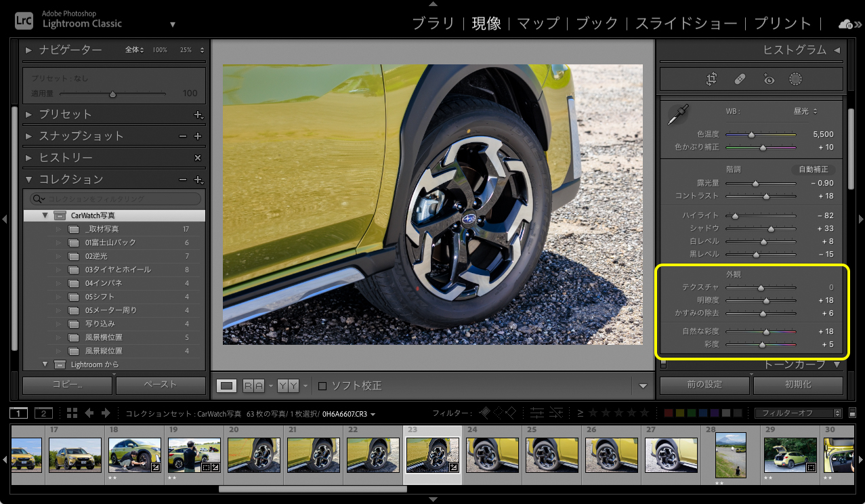Switch to the Slideshow module (スライドショー)
The height and width of the screenshot is (504, 865).
[x=686, y=24]
